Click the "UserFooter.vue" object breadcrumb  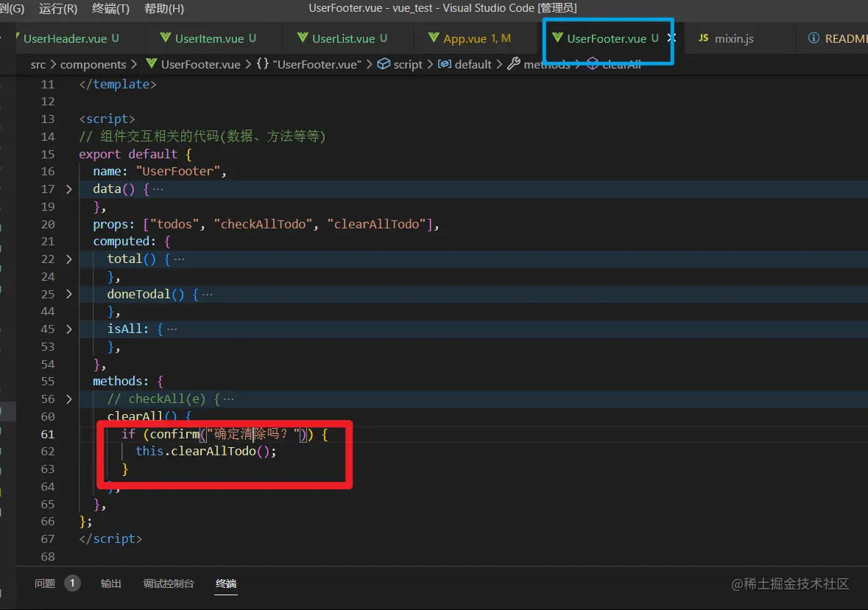tap(317, 64)
